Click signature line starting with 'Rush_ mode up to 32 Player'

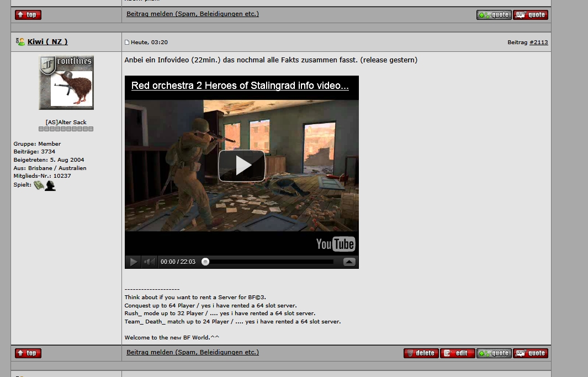[x=220, y=314]
